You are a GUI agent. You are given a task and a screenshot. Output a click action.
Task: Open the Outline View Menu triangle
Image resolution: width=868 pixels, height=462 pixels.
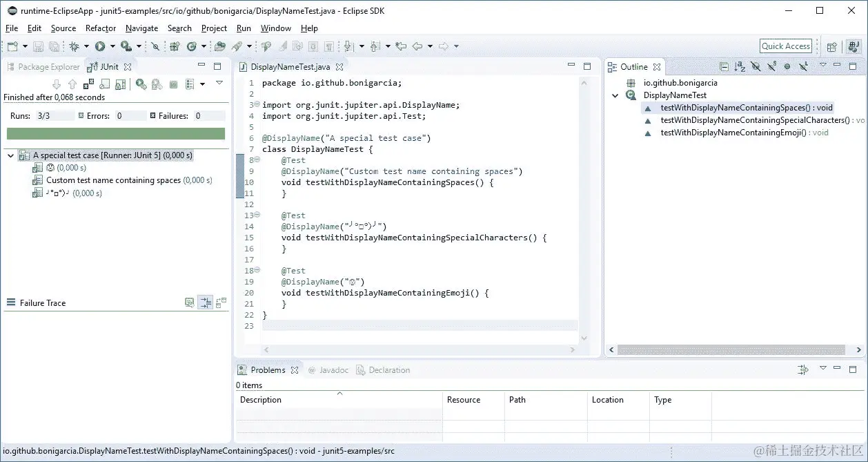tap(823, 65)
